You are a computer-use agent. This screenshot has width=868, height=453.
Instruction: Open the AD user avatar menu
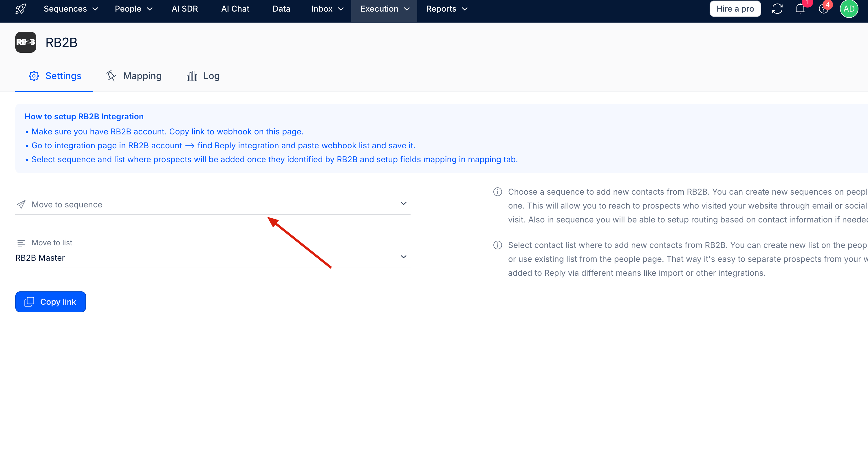click(849, 9)
